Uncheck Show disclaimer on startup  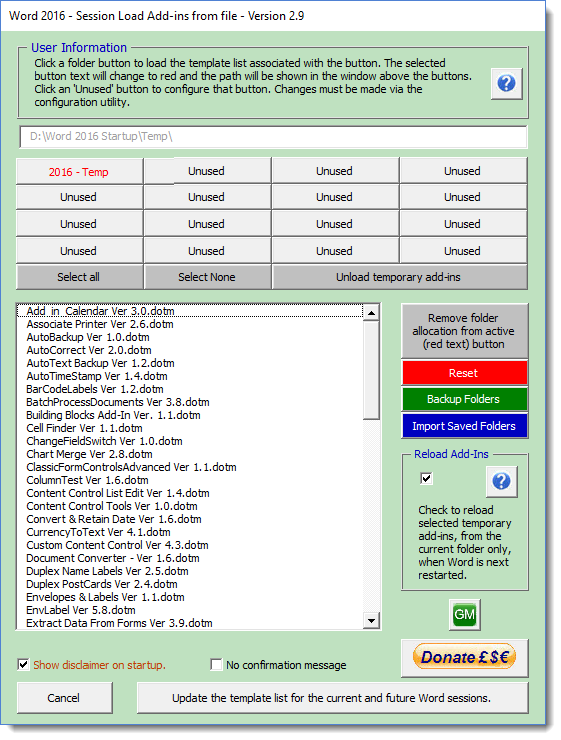(x=23, y=664)
